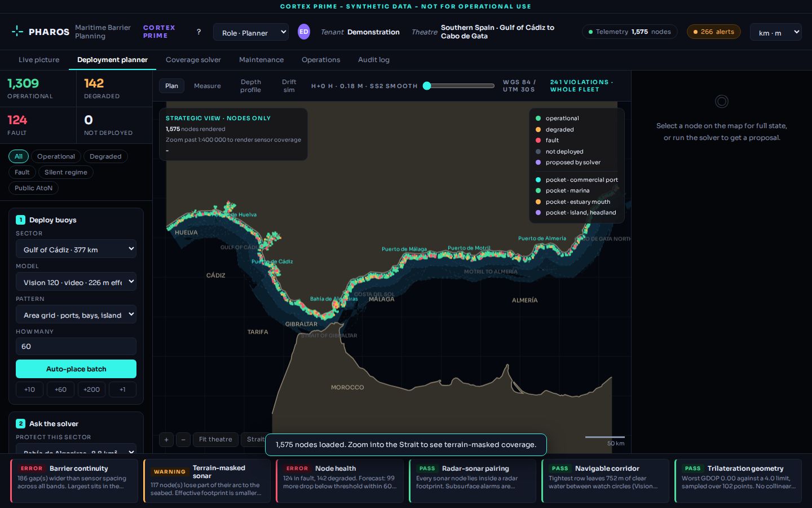Switch to the Operations tab
Screen dimensions: 812x508
tap(321, 59)
